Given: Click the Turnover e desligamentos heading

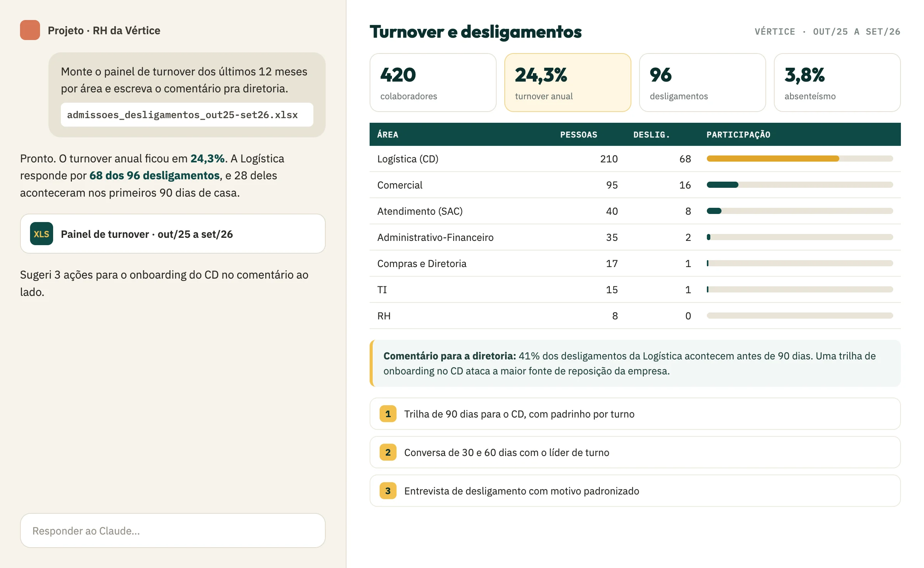Looking at the screenshot, I should (x=475, y=32).
